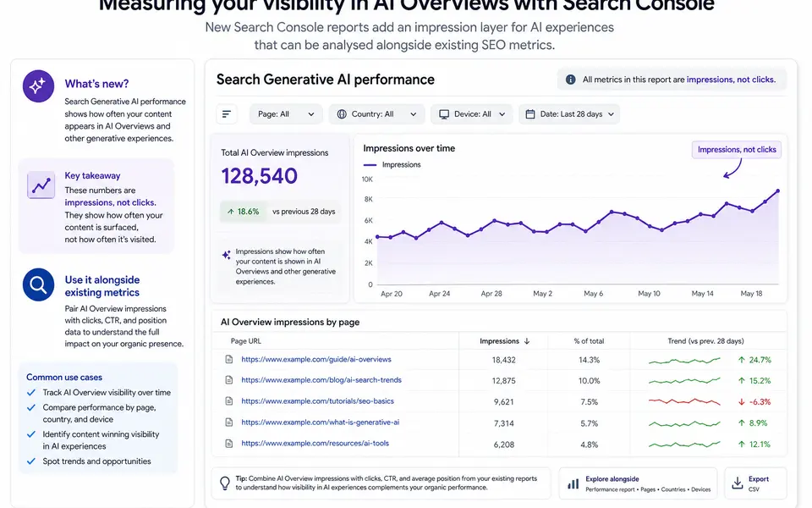Image resolution: width=812 pixels, height=508 pixels.
Task: Click the up arrow beside 15.2% trend
Action: [742, 380]
